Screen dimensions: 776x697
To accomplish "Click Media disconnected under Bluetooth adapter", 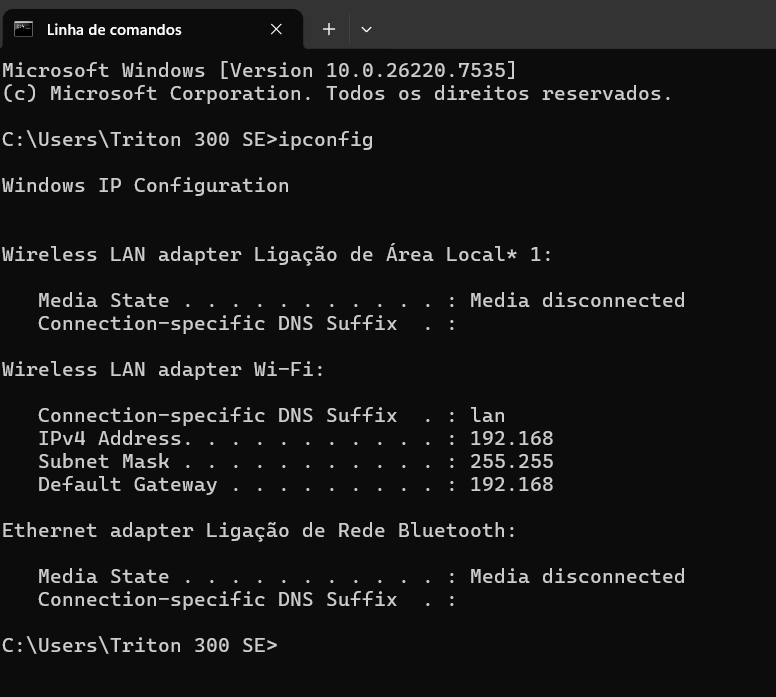I will point(577,577).
